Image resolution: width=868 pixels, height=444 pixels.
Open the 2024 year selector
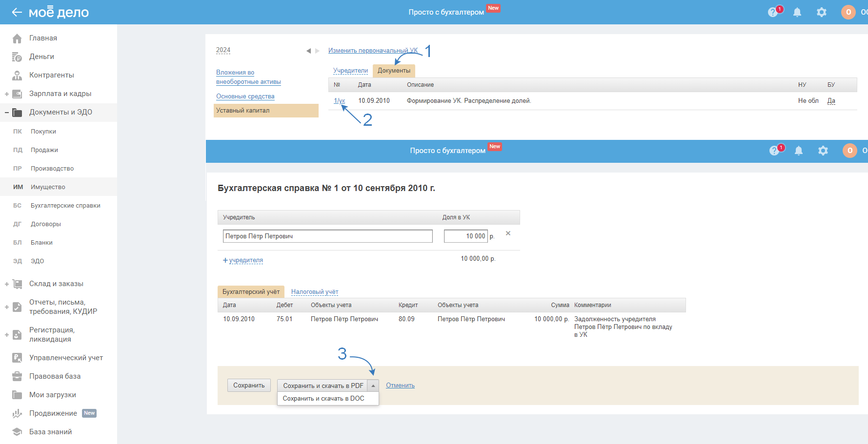coord(223,50)
